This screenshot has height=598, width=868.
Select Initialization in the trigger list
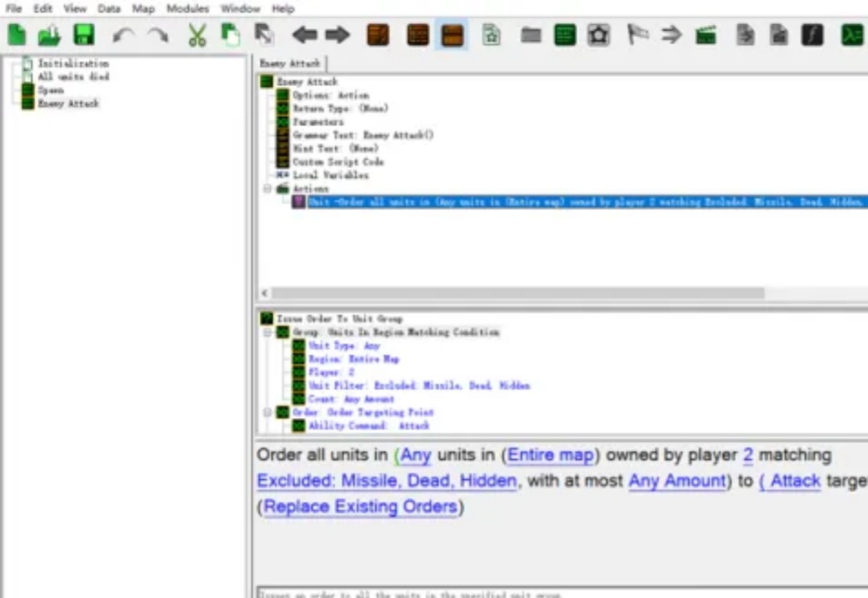click(73, 63)
